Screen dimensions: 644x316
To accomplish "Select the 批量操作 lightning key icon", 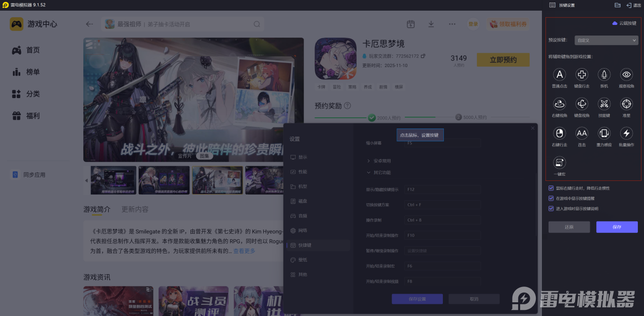I will 626,134.
